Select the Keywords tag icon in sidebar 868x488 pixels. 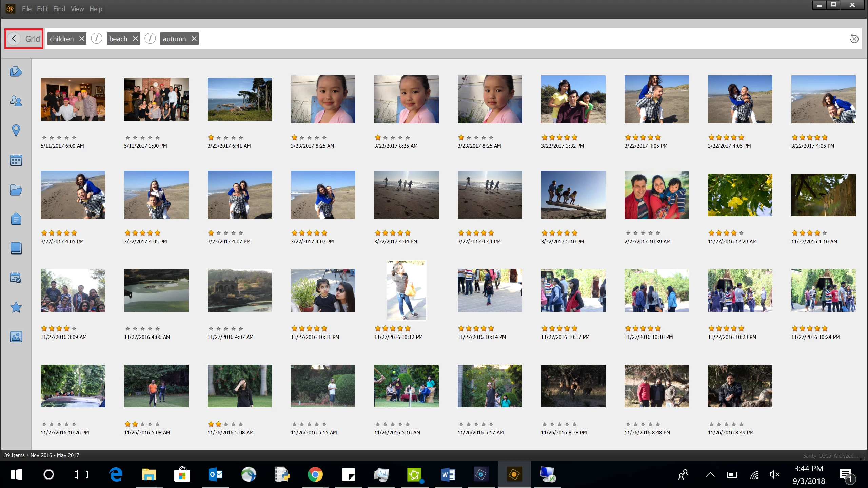16,219
